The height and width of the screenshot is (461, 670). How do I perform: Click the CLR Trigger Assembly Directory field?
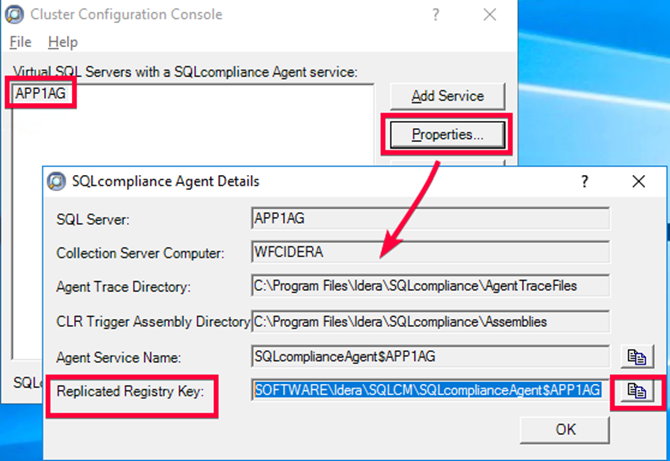(430, 321)
